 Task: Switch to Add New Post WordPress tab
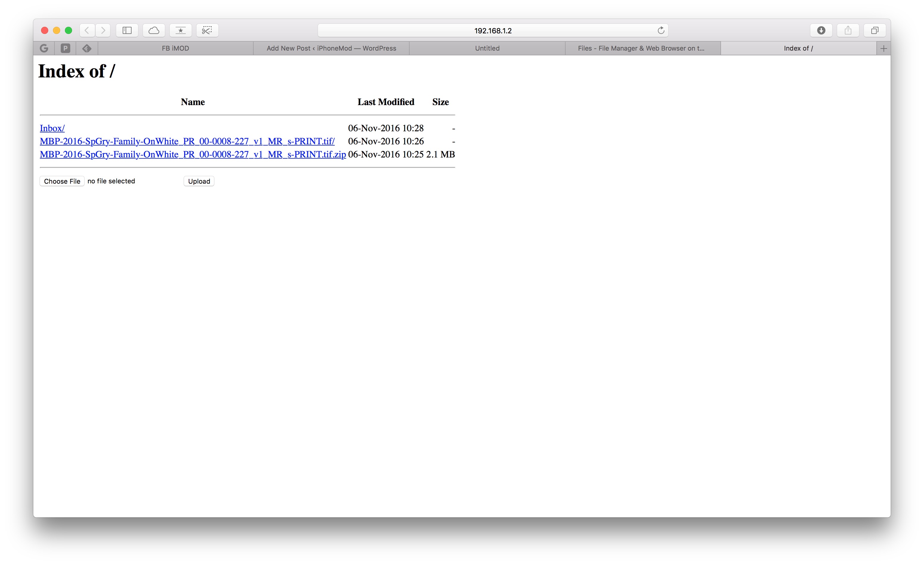click(x=331, y=48)
